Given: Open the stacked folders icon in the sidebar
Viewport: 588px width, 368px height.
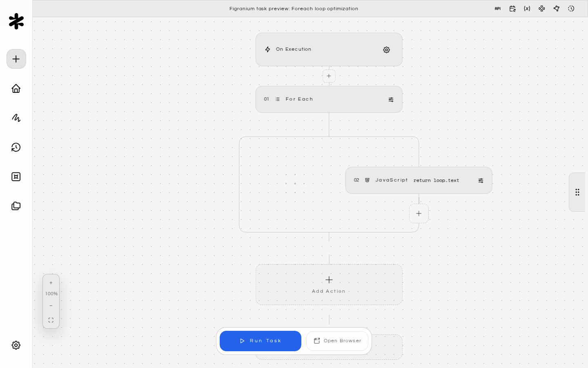Looking at the screenshot, I should 16,206.
